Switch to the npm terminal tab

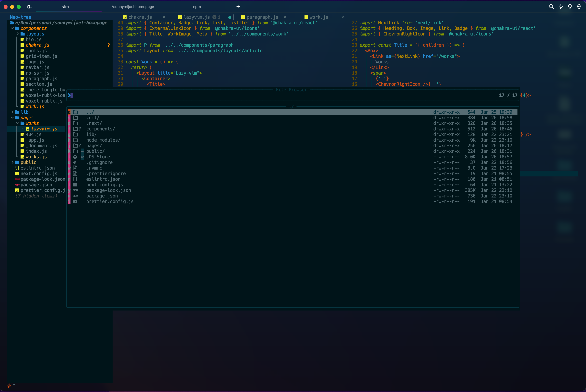pyautogui.click(x=197, y=7)
